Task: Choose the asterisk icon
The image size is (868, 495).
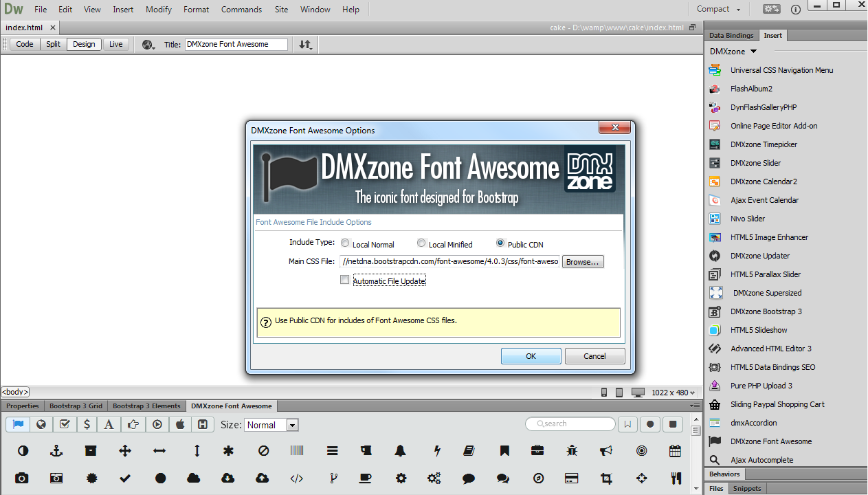Action: click(229, 451)
